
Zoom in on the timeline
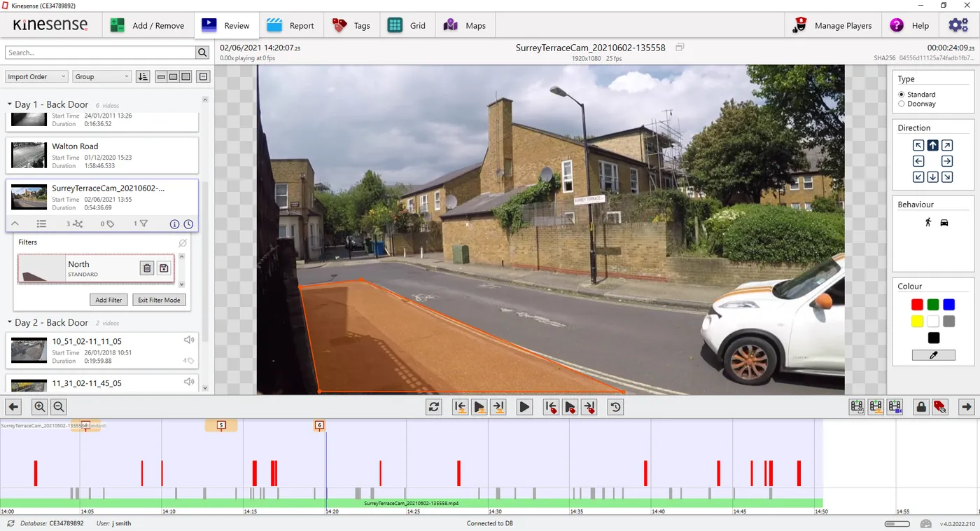coord(40,406)
